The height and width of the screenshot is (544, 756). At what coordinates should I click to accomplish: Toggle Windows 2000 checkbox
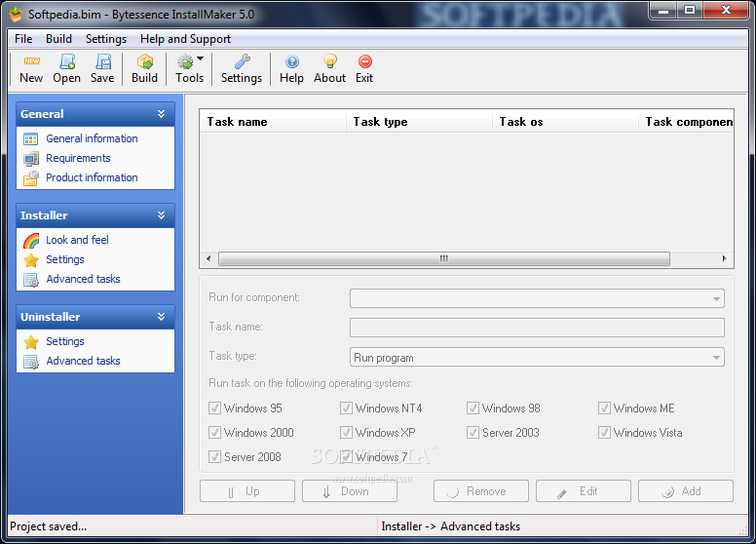click(x=214, y=432)
